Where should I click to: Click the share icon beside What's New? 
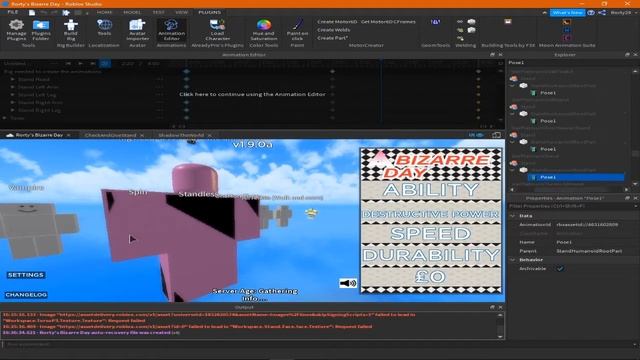click(x=602, y=13)
